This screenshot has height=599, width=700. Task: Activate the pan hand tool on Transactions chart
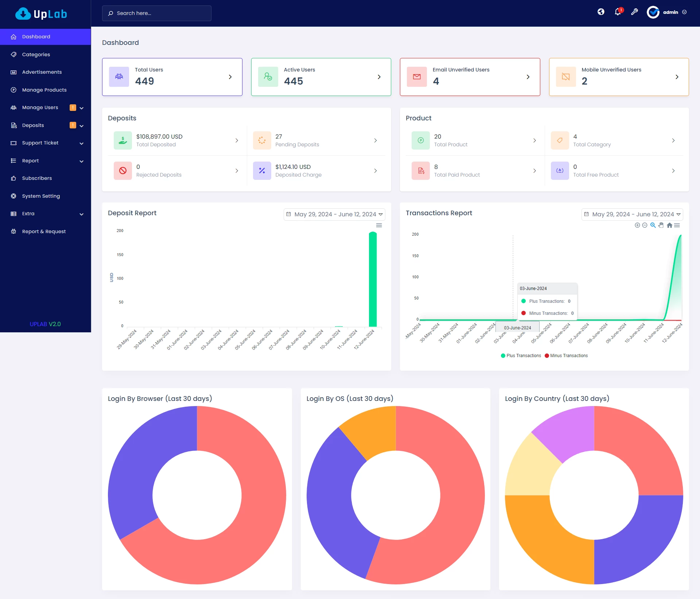pyautogui.click(x=661, y=225)
